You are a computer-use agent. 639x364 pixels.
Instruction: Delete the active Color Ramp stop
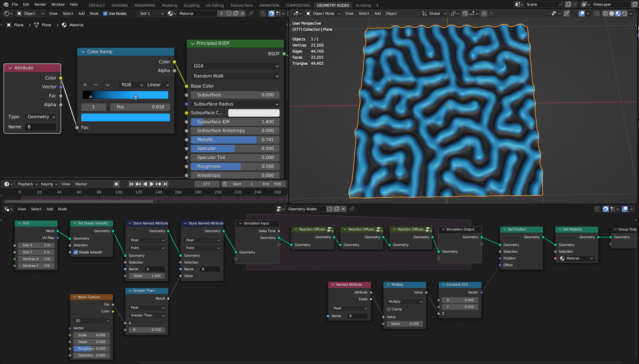click(96, 85)
